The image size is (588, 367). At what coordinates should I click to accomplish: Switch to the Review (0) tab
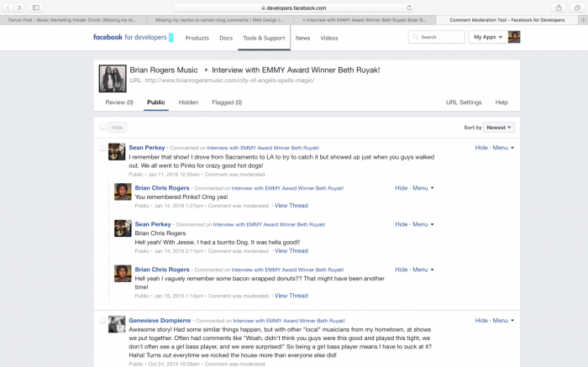119,102
